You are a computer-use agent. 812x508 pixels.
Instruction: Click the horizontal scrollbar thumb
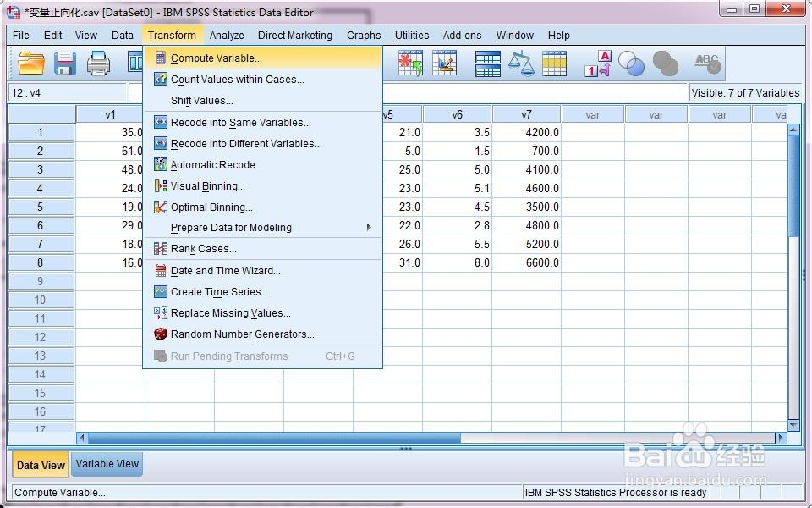274,438
